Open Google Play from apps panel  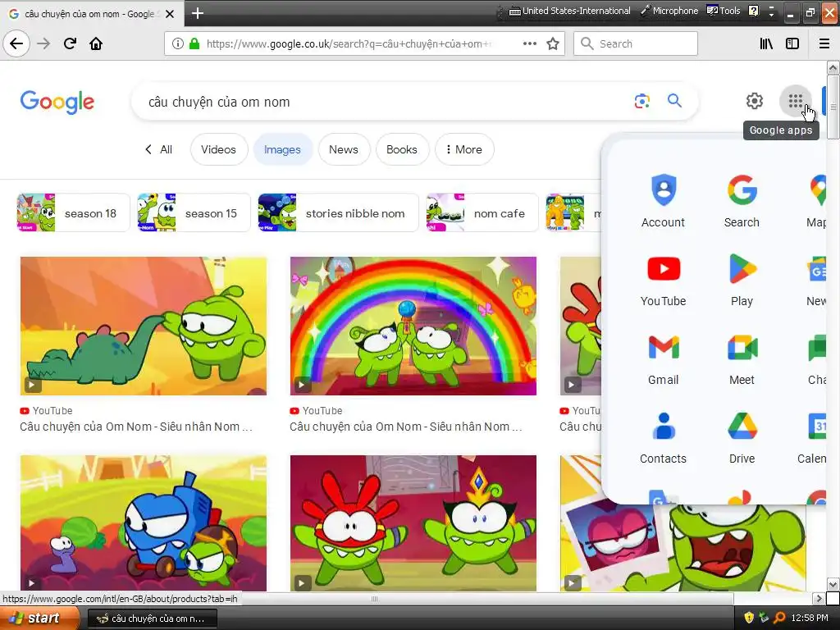coord(742,280)
